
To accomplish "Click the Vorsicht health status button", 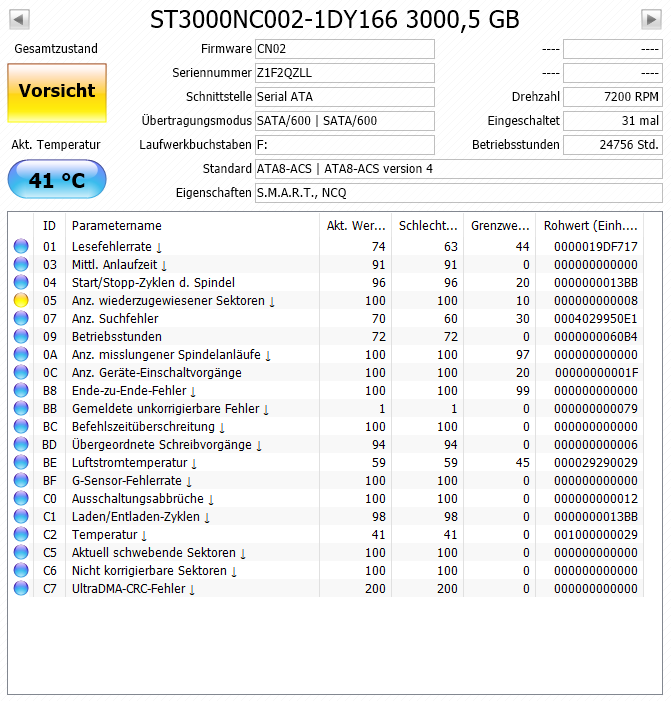I will (57, 93).
